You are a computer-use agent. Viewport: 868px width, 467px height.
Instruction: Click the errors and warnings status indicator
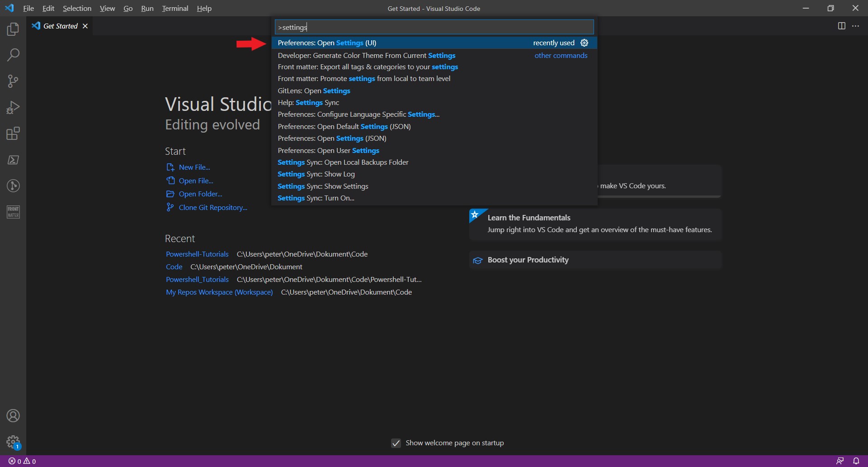coord(22,461)
